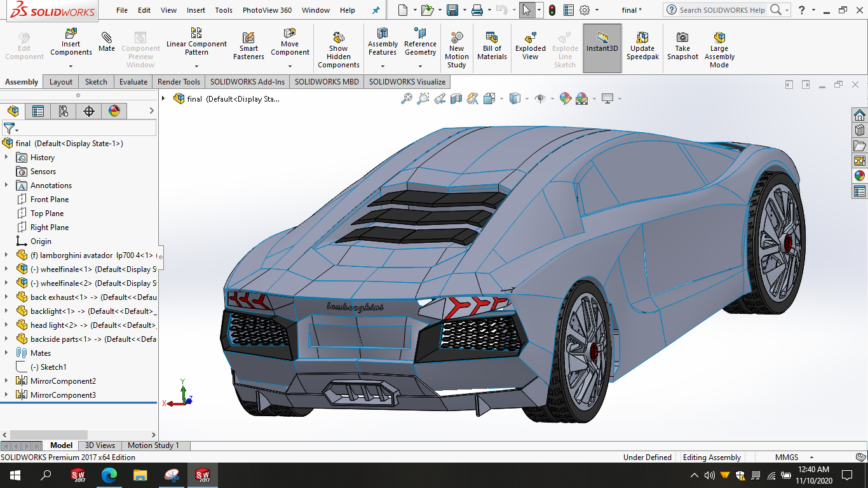Open the Insert menu

pos(196,10)
